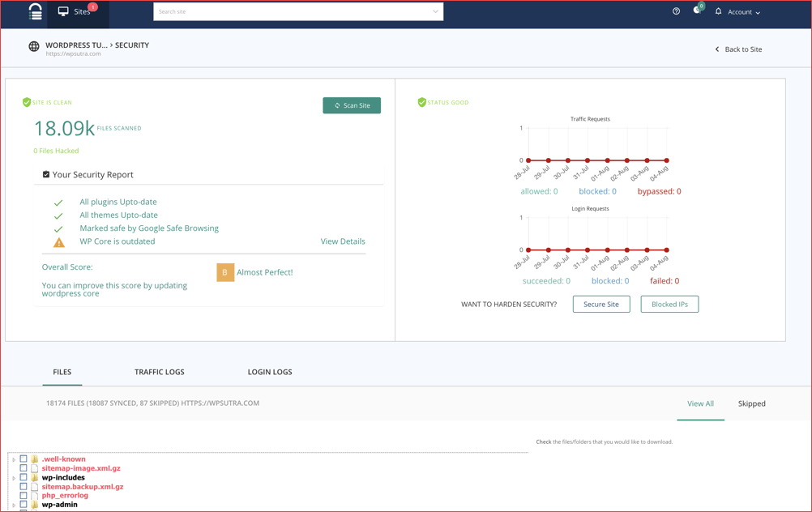This screenshot has height=512, width=812.
Task: Click the Secure Site button
Action: pos(601,305)
